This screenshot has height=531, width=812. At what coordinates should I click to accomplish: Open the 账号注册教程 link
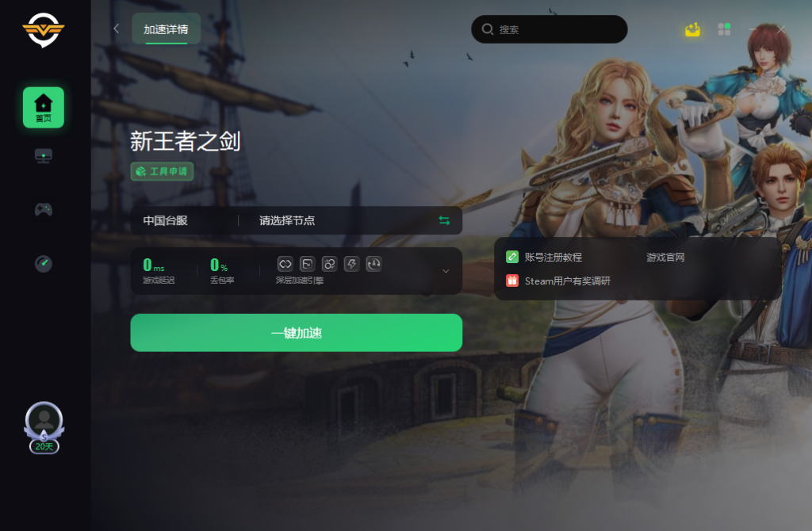(x=553, y=258)
